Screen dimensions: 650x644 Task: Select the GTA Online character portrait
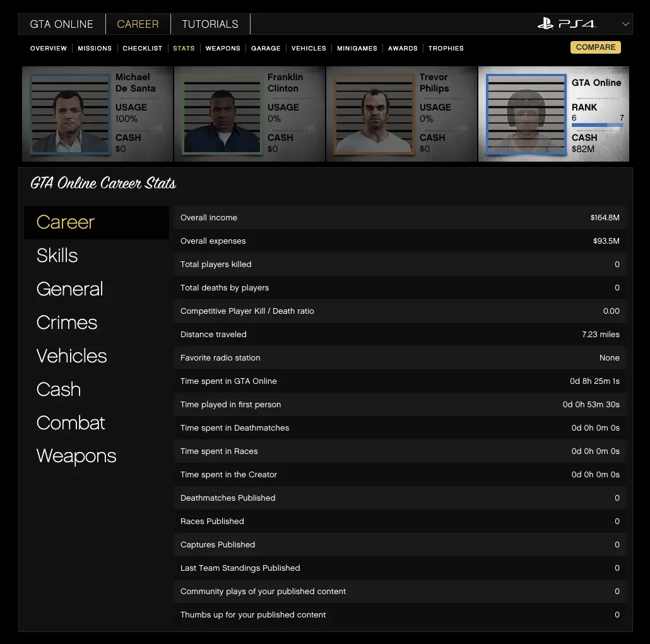coord(526,114)
